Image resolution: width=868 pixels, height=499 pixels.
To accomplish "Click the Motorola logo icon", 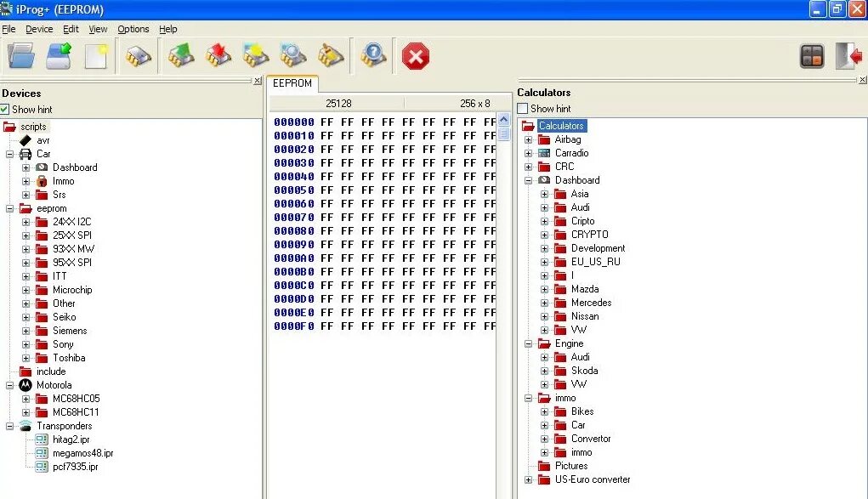I will 26,385.
